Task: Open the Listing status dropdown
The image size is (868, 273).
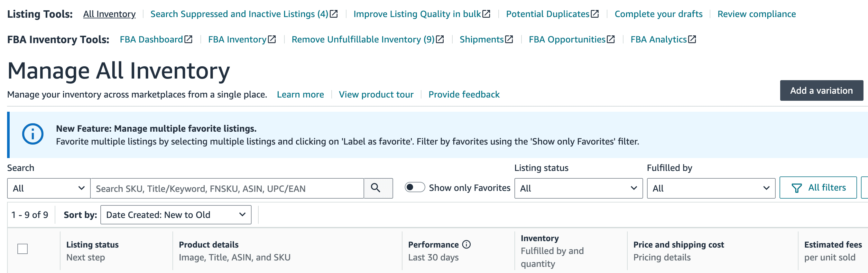Action: point(578,188)
